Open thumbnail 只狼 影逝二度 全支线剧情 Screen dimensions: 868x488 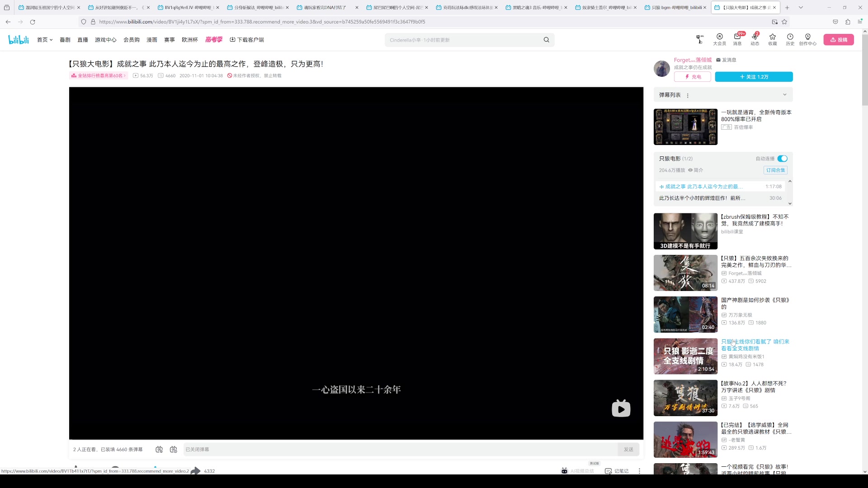(685, 356)
